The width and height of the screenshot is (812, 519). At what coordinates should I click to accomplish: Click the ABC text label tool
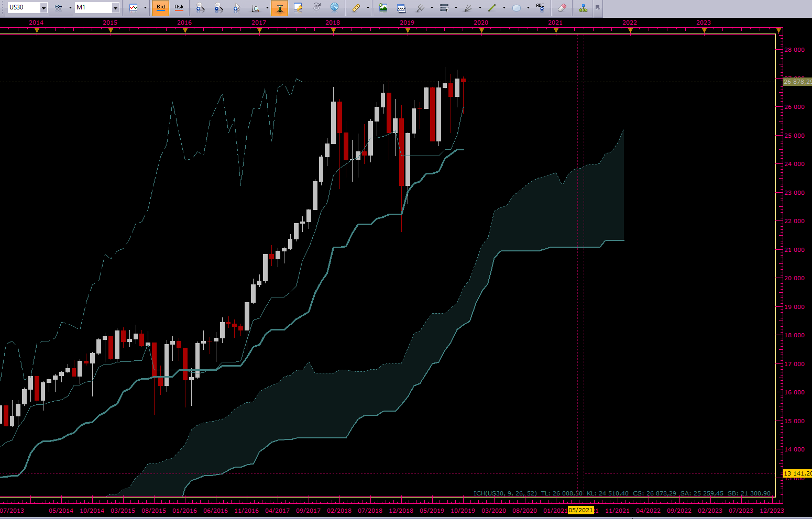point(540,8)
